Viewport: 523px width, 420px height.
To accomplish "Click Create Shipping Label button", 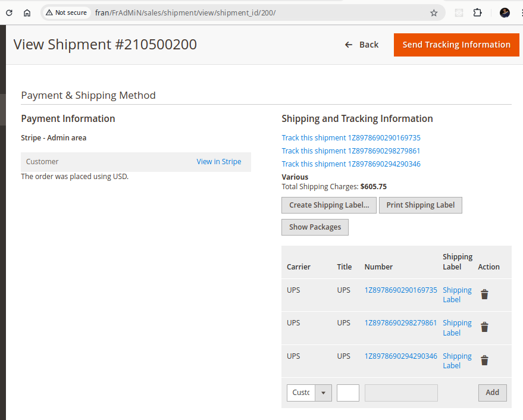I will (328, 205).
